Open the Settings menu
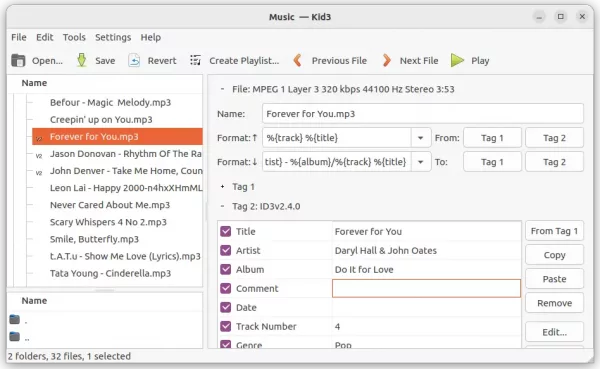Screen dimensions: 600x369 [x=113, y=37]
